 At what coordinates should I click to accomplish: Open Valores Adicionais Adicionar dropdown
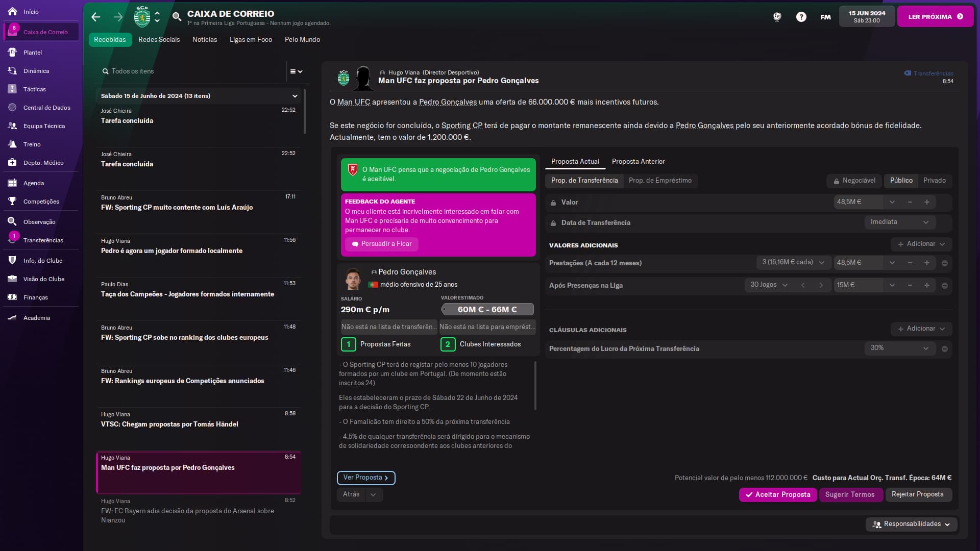[921, 244]
